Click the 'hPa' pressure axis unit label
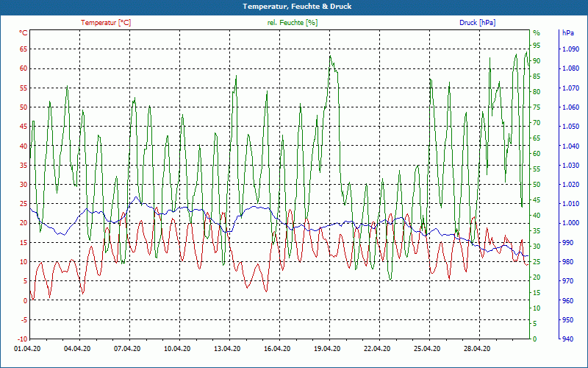Screen dimensions: 588x368 pos(567,33)
